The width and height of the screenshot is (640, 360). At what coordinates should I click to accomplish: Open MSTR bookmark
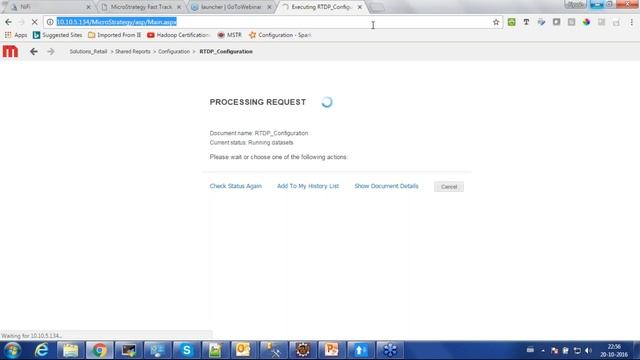pyautogui.click(x=229, y=35)
